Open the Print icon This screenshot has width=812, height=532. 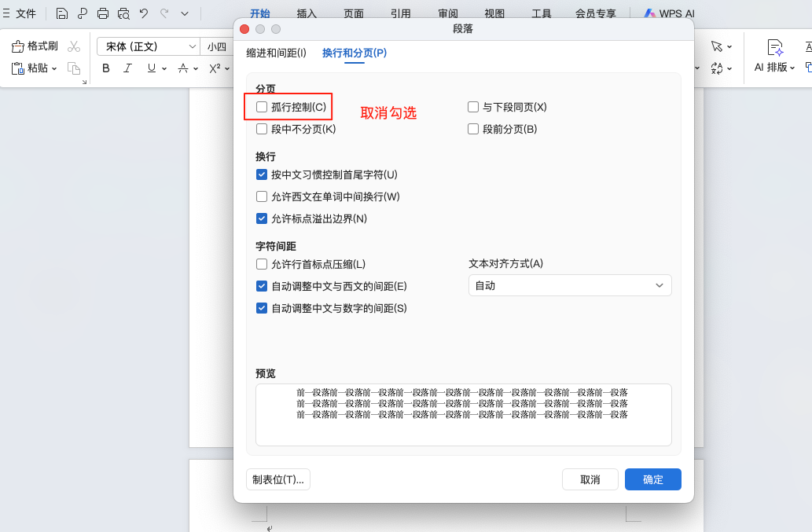(102, 13)
